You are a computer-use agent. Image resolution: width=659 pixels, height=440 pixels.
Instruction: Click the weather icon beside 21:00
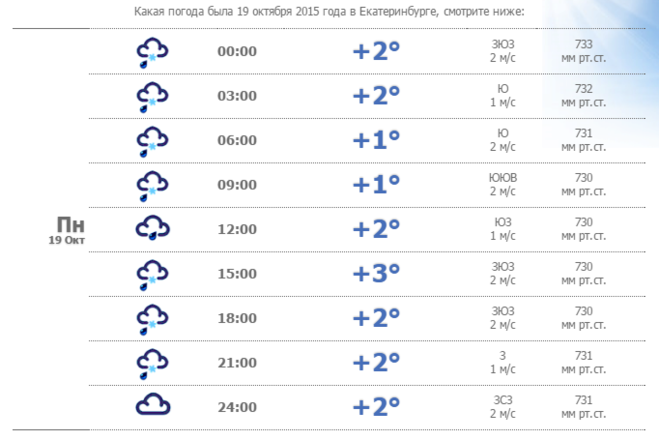point(152,362)
